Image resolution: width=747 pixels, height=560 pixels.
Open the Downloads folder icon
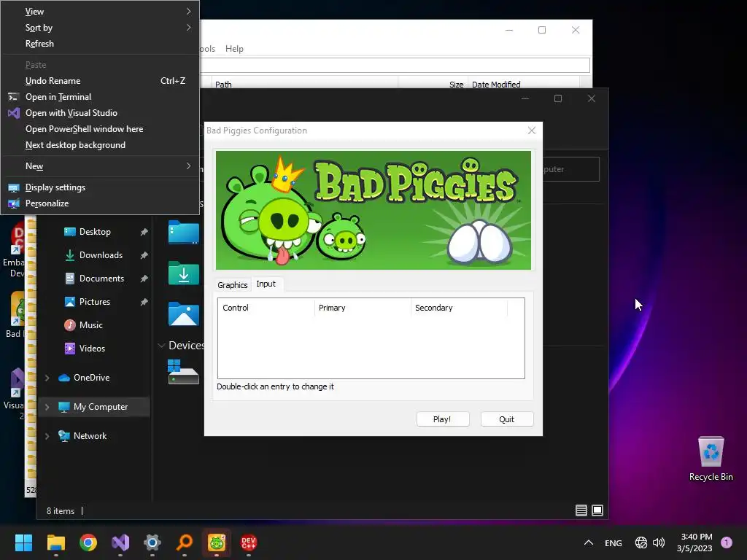click(x=183, y=273)
